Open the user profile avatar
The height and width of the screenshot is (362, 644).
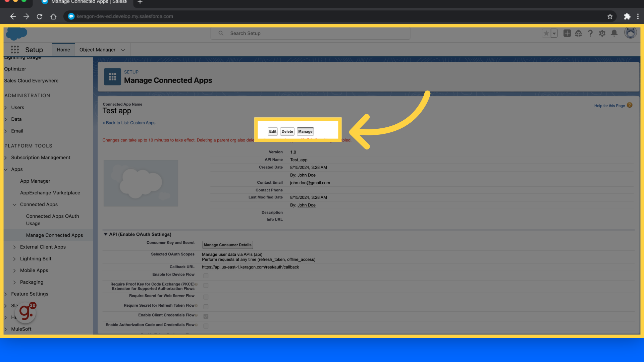click(x=631, y=33)
